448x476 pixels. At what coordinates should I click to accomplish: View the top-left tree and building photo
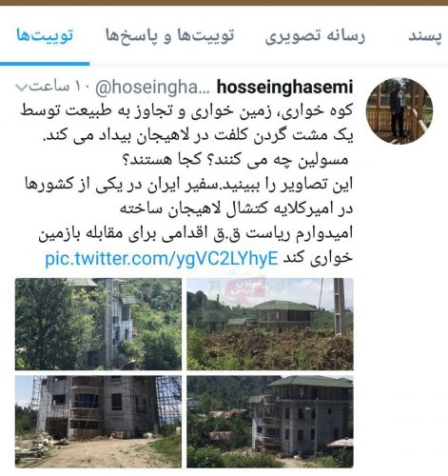point(98,324)
